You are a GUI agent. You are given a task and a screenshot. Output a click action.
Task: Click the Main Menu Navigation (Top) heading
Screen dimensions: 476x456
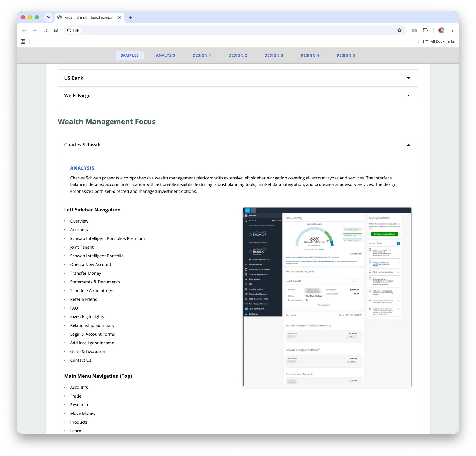coord(98,376)
